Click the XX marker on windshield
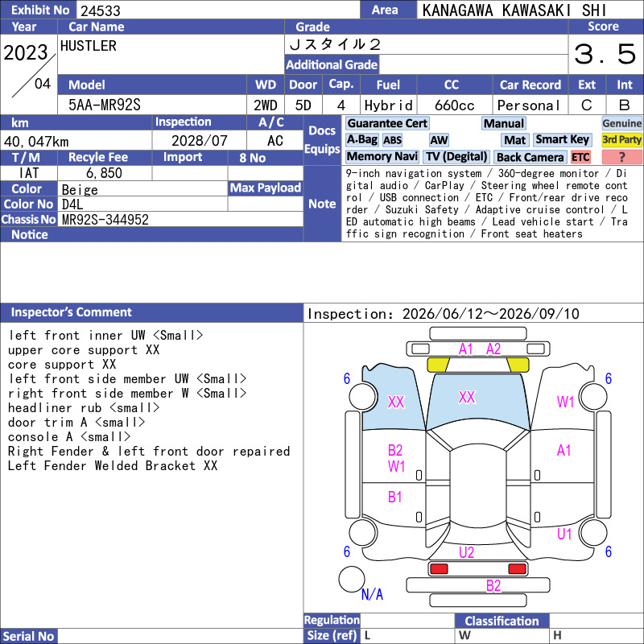Screen dimensions: 644x644 [x=467, y=397]
